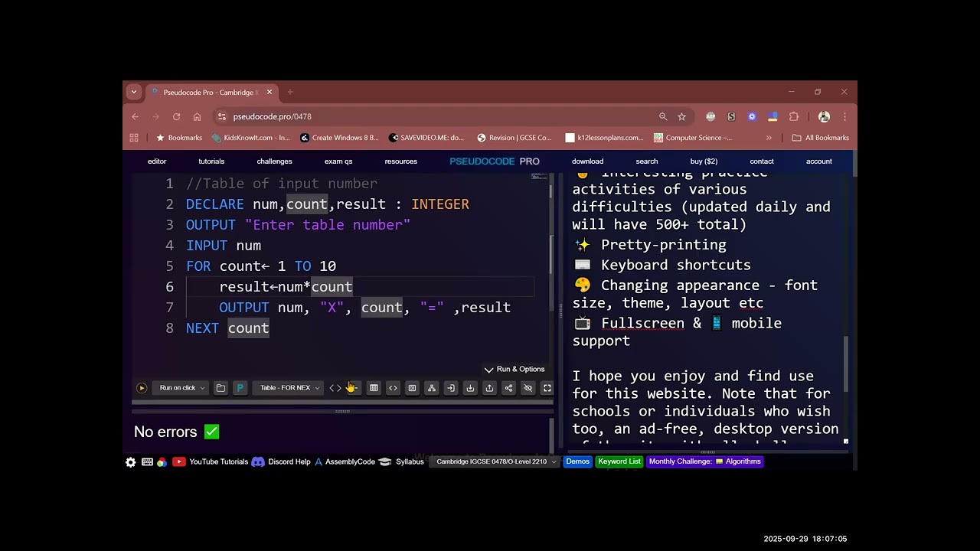980x551 pixels.
Task: Open the browser Extensions puzzle icon
Action: [794, 117]
